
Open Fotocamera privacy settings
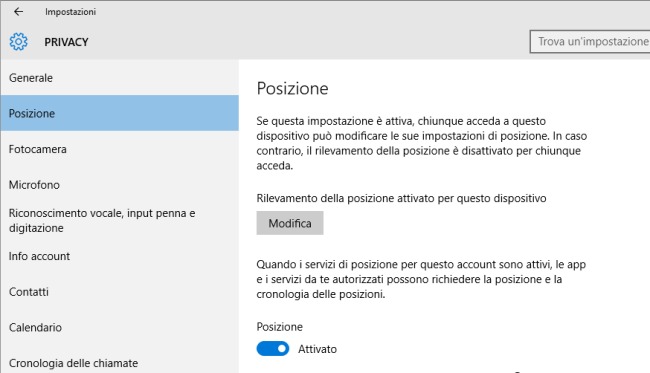120,149
